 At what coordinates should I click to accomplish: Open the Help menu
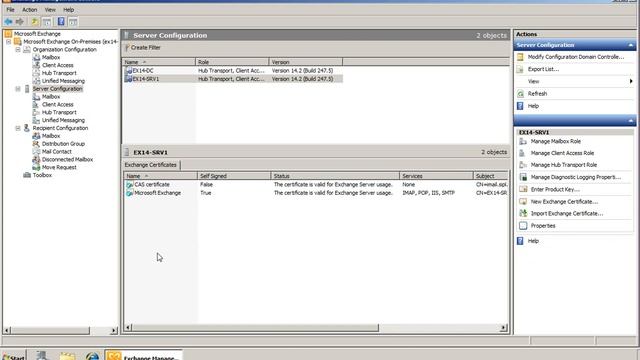[x=69, y=9]
